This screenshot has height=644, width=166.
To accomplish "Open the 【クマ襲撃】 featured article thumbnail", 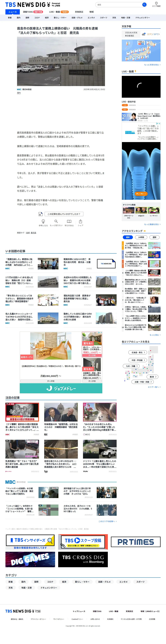I will coord(22,412).
